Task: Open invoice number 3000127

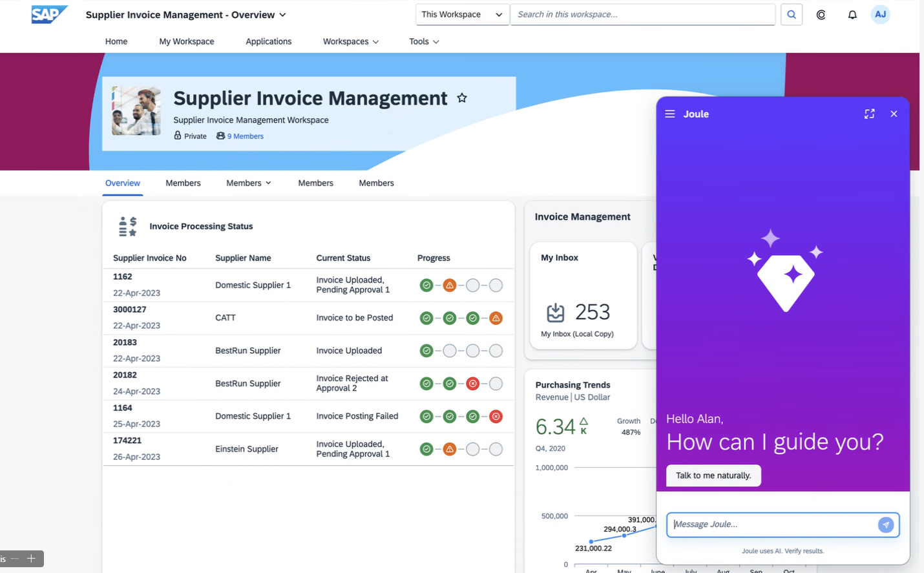Action: [x=130, y=309]
